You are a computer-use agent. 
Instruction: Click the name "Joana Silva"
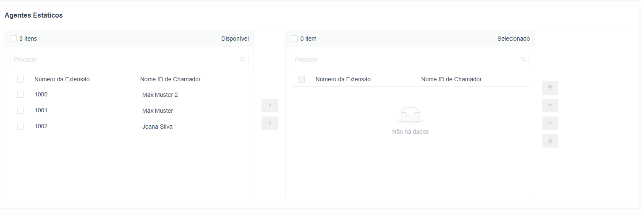click(x=157, y=127)
